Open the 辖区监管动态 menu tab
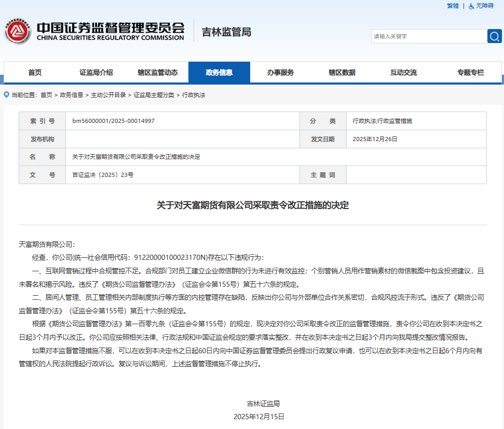The image size is (504, 429). point(157,73)
